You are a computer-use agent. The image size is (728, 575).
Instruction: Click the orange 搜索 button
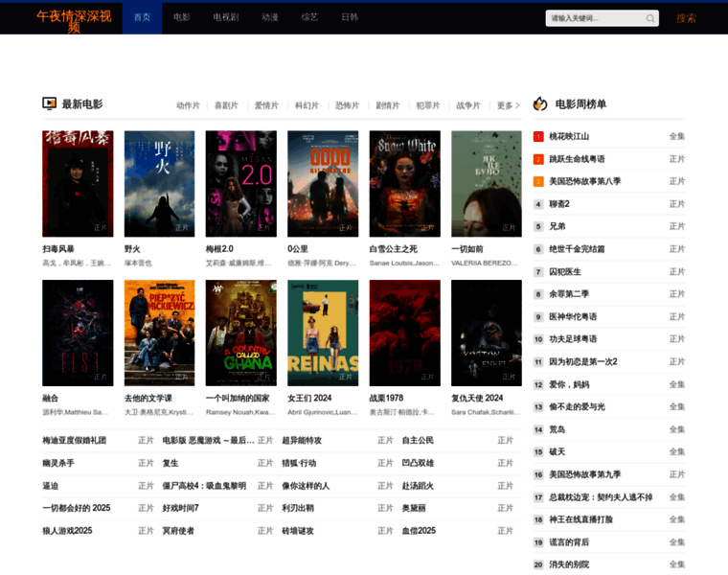point(686,18)
